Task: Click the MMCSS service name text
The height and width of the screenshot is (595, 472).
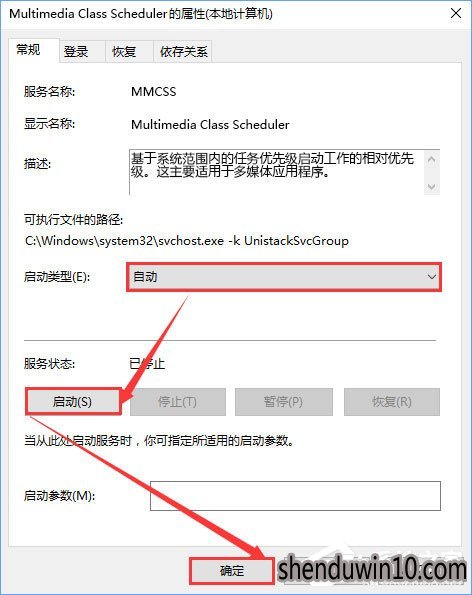Action: tap(154, 92)
